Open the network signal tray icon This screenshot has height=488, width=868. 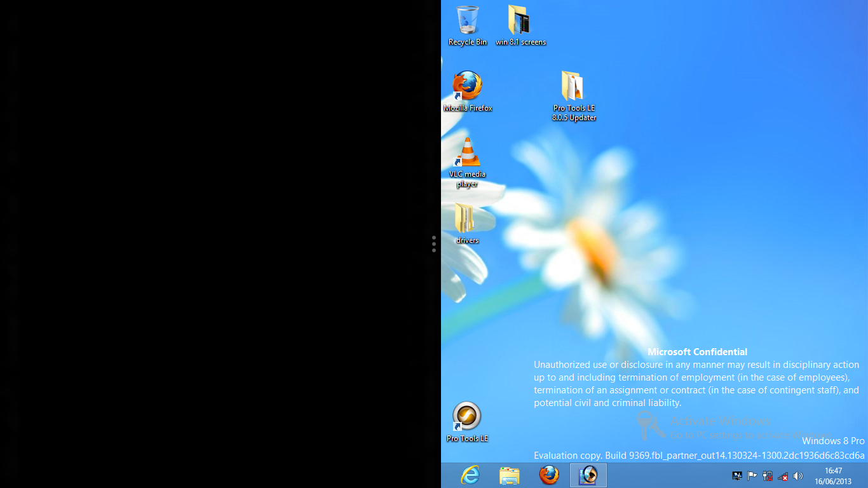click(783, 475)
